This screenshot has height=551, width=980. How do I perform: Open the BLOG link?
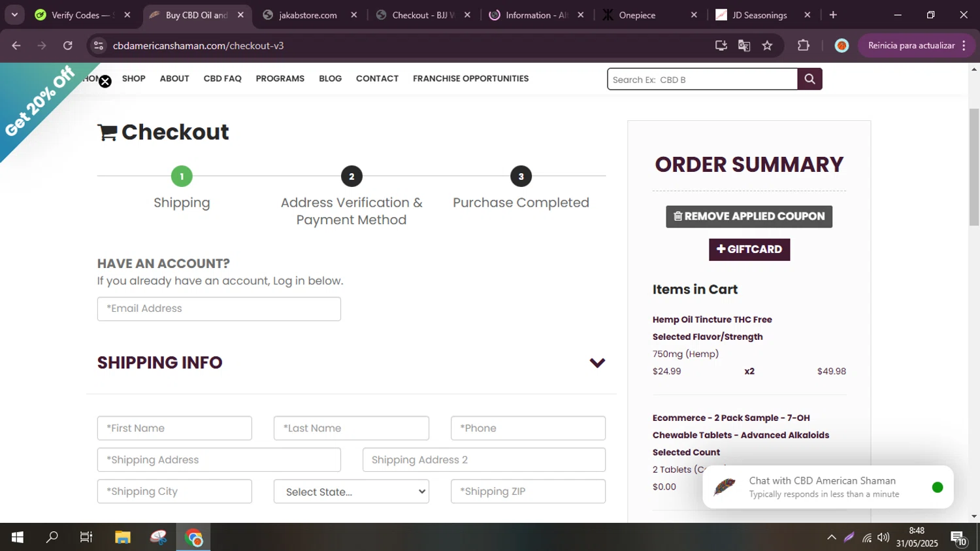coord(331,78)
